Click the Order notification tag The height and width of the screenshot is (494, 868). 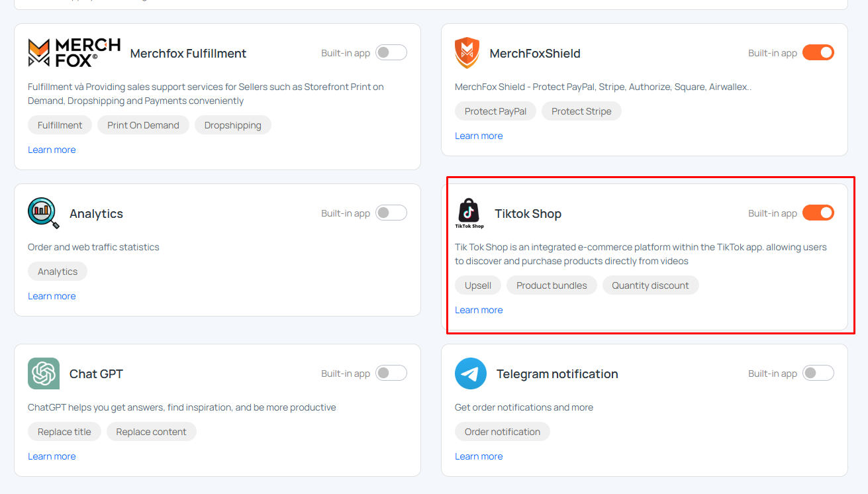[x=502, y=432]
